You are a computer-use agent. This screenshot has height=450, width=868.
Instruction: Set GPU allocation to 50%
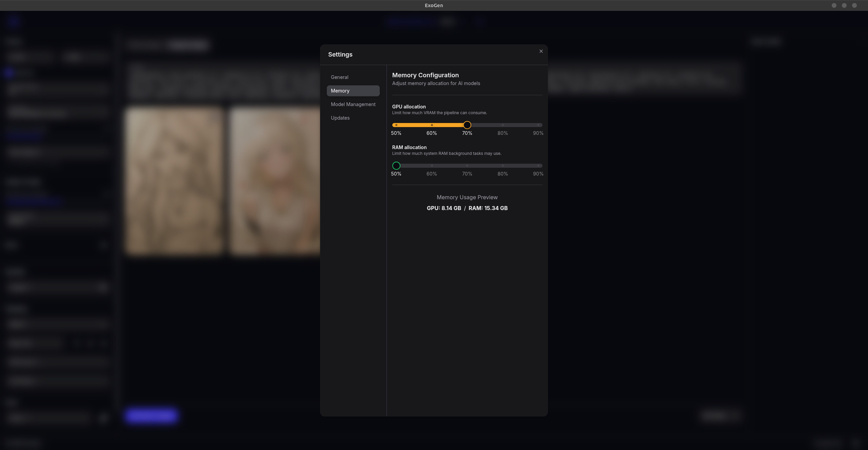point(396,125)
